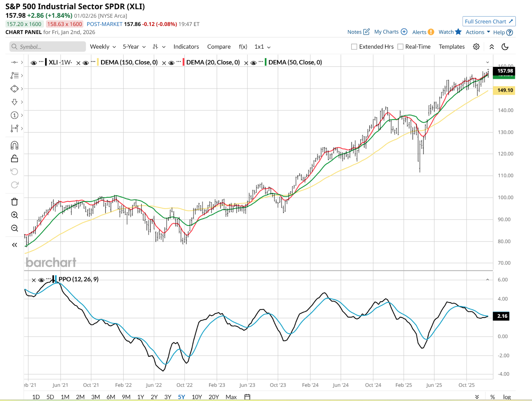532x401 pixels.
Task: Redo the chart action
Action: (15, 185)
